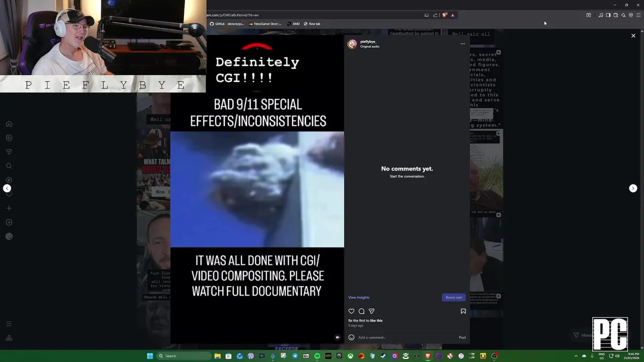Open Steam from the taskbar
This screenshot has height=362, width=644.
click(x=383, y=356)
